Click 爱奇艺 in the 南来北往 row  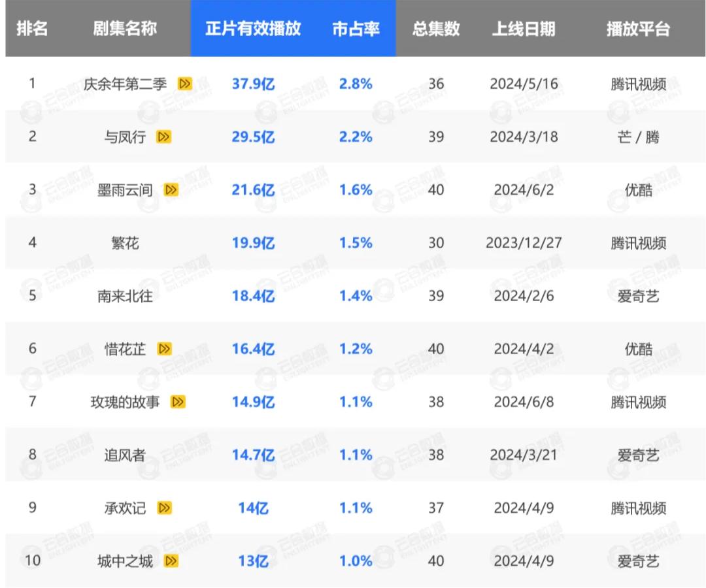click(x=638, y=297)
